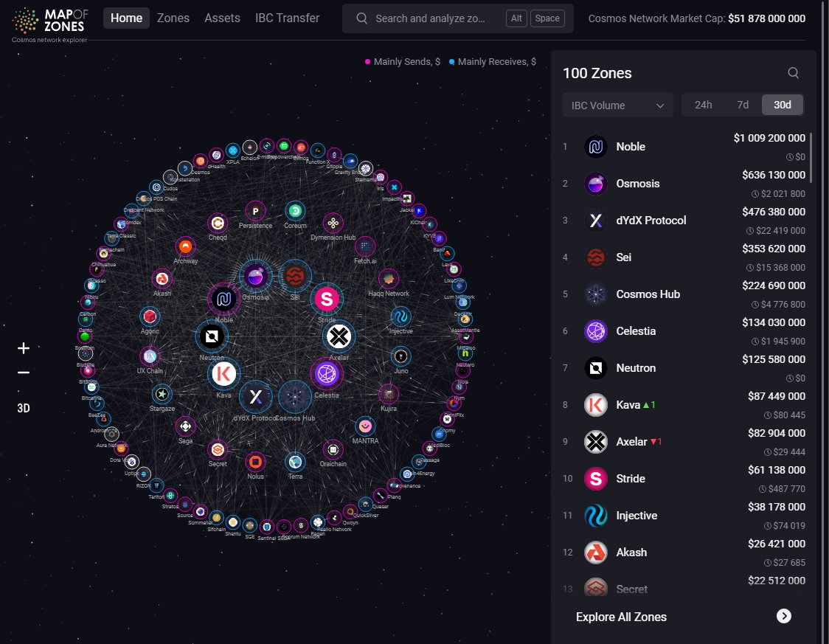
Task: Click Celestia logo in zones list
Action: [x=596, y=331]
